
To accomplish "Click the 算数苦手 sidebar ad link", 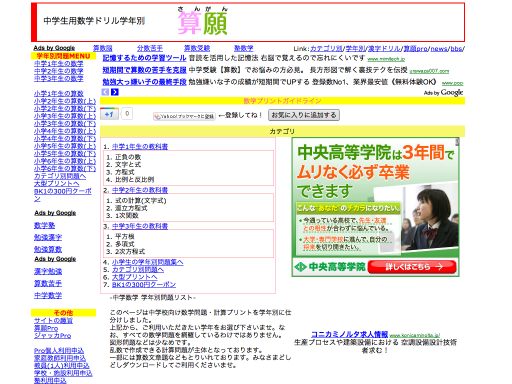I will pos(48,284).
